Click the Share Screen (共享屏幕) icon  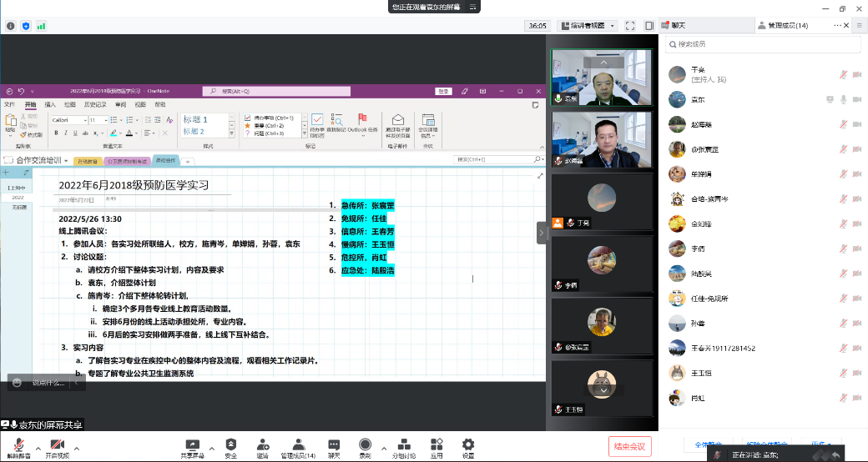192,448
